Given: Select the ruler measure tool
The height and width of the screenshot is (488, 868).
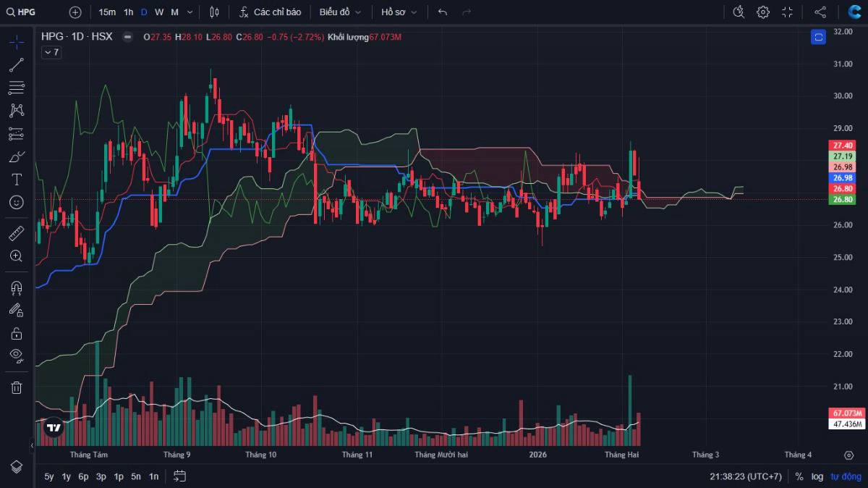Looking at the screenshot, I should (16, 233).
